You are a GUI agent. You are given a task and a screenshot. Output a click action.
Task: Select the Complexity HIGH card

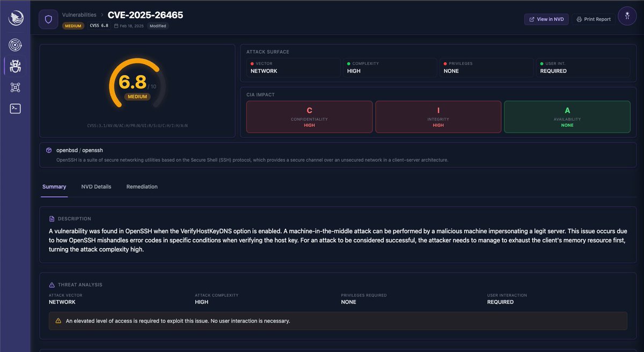tap(390, 68)
